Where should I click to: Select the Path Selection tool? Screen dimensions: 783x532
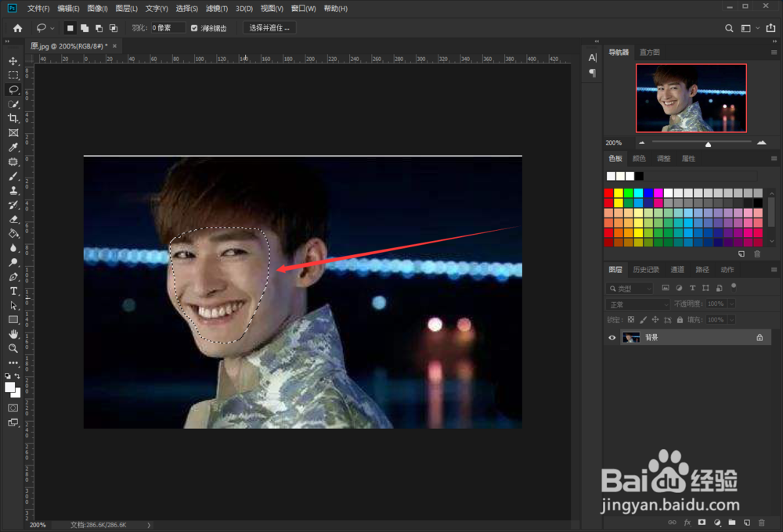13,305
